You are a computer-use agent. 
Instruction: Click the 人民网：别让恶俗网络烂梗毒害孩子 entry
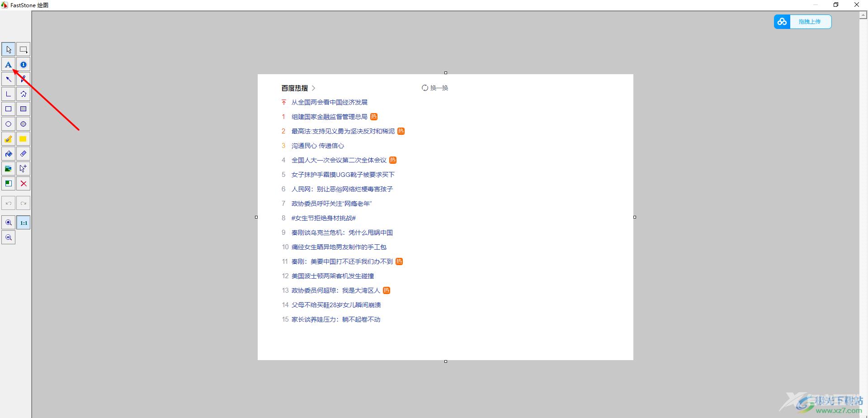pyautogui.click(x=342, y=189)
